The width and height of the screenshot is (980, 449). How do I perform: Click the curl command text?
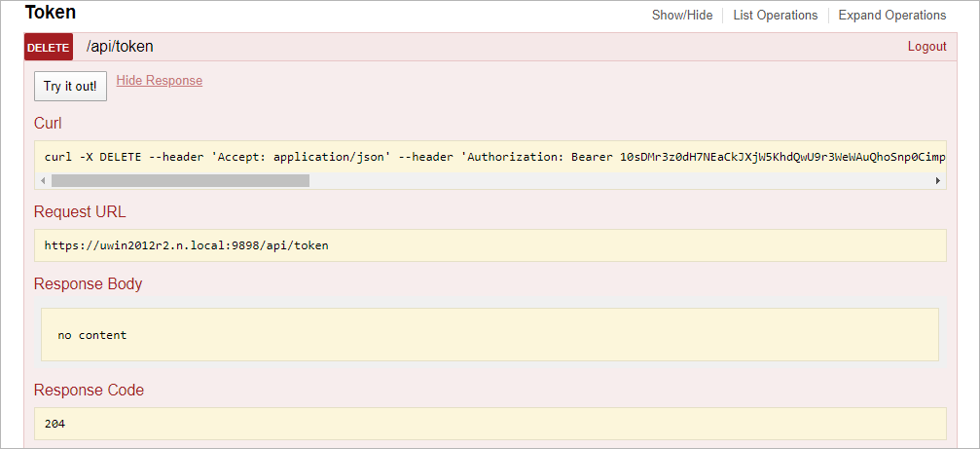(x=494, y=157)
